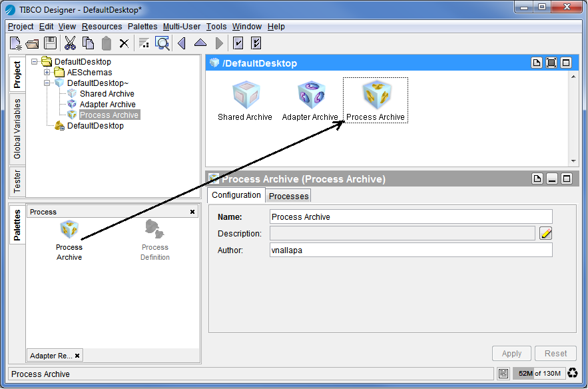
Task: Click the middle icon in /DefaultDesktop header
Action: [551, 63]
